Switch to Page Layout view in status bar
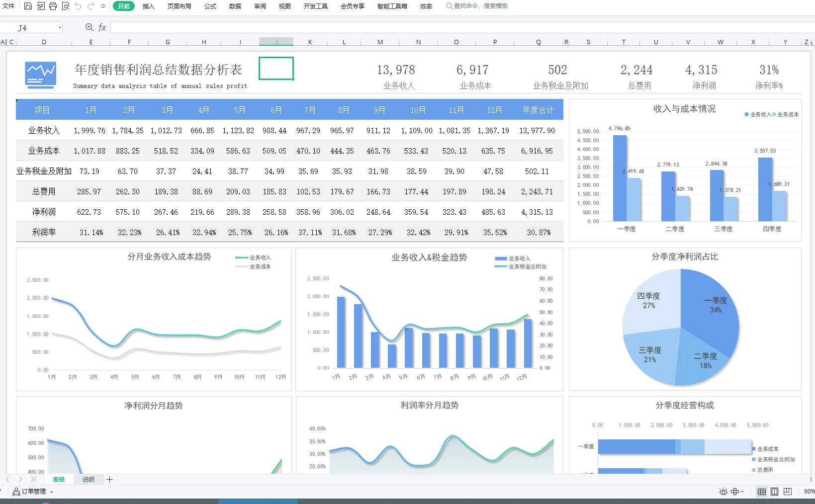Image resolution: width=815 pixels, height=504 pixels. 774,492
